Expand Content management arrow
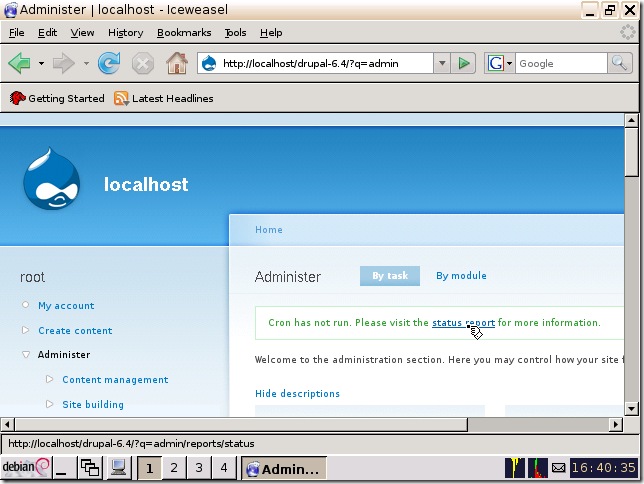Viewport: 644px width, 484px height. [49, 379]
